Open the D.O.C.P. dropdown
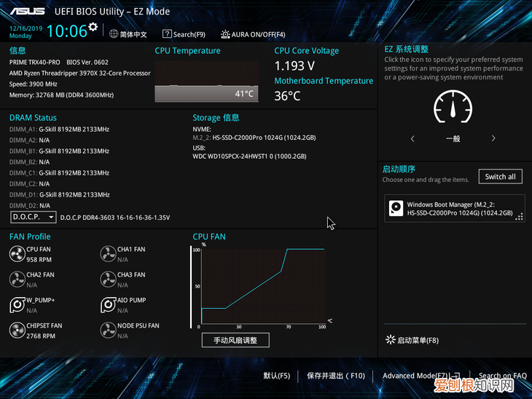 coord(33,217)
